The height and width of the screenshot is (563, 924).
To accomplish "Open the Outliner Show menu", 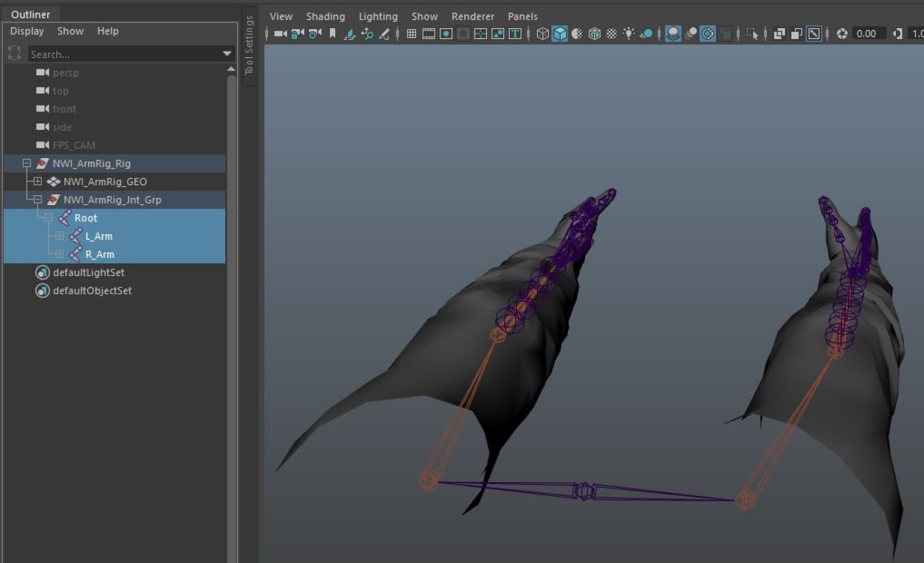I will pos(70,31).
